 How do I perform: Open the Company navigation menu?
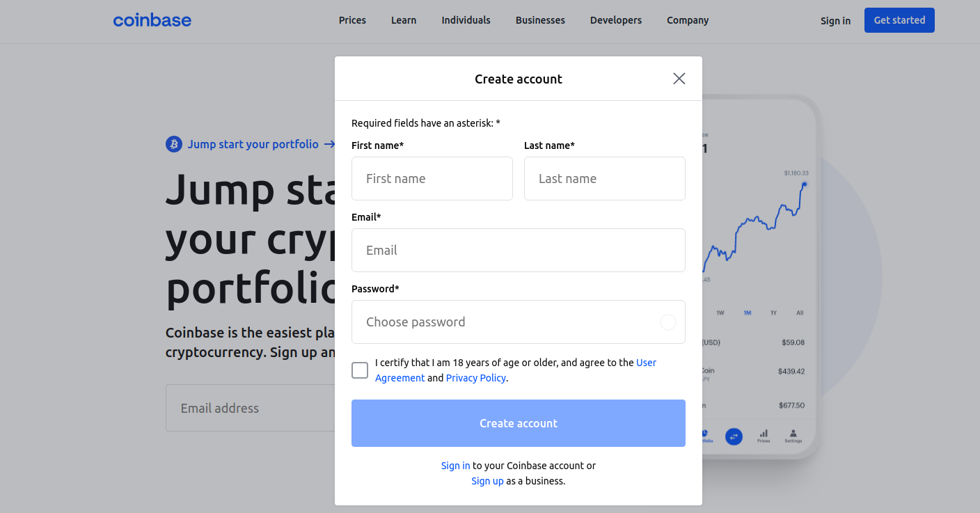coord(688,20)
